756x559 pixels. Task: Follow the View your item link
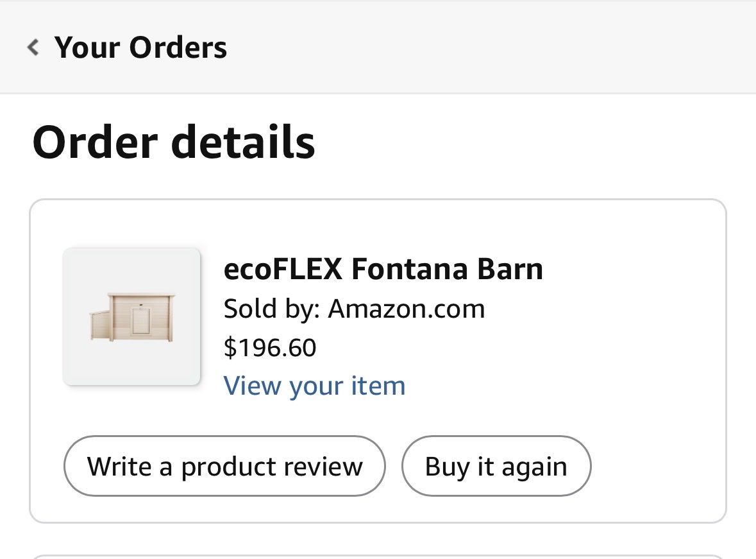[314, 386]
